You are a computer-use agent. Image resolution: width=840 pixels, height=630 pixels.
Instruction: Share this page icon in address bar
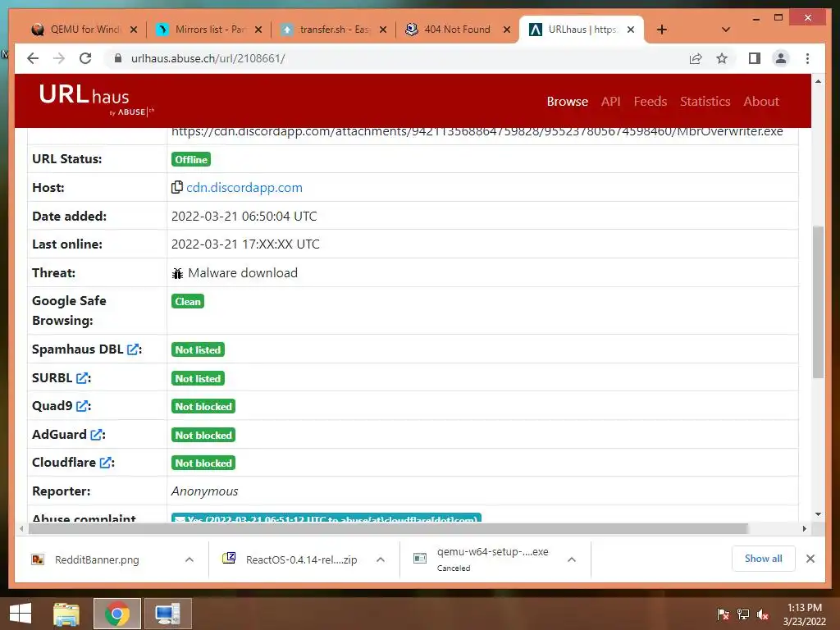(696, 58)
